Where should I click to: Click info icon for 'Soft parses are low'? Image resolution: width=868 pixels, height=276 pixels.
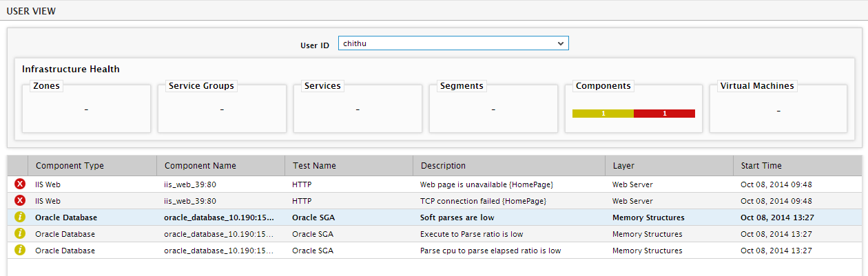point(20,217)
